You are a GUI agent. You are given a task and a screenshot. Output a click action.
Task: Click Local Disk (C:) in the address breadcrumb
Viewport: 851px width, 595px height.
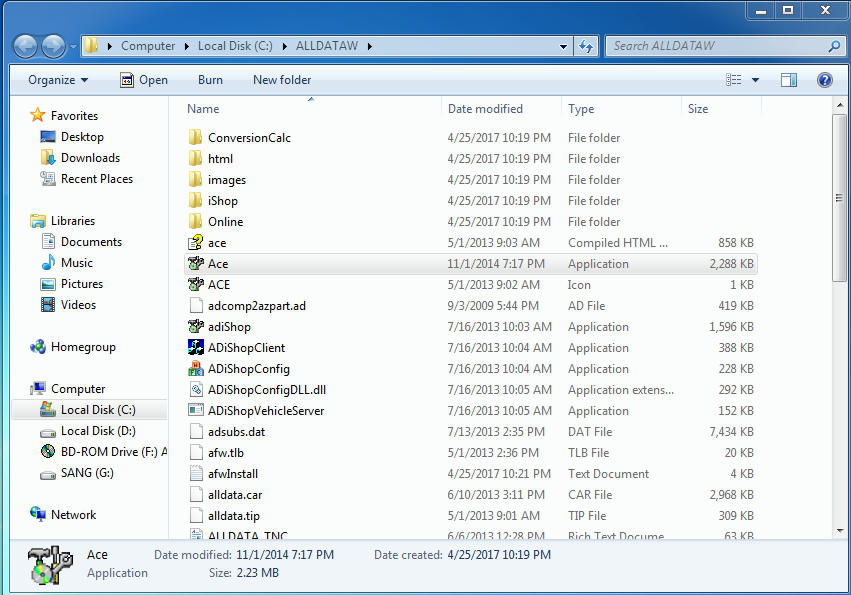(x=235, y=46)
